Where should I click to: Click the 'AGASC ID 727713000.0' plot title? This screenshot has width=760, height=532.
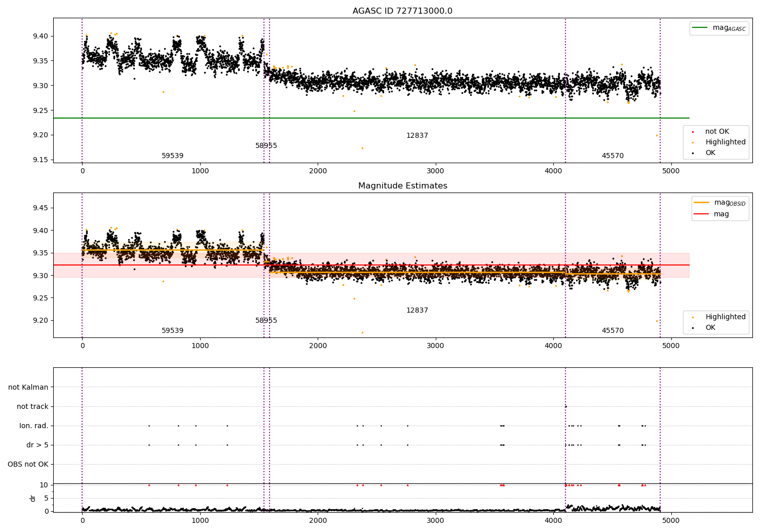pos(402,11)
